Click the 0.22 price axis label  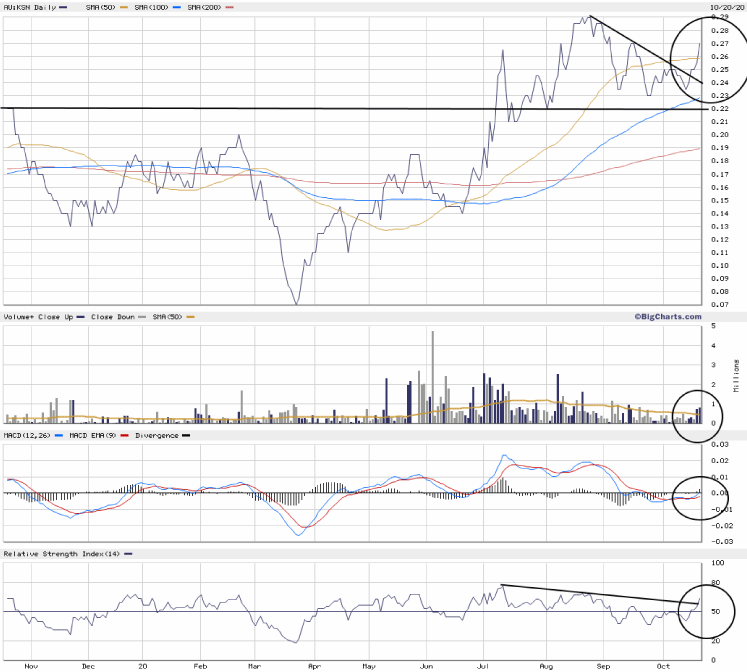click(717, 108)
